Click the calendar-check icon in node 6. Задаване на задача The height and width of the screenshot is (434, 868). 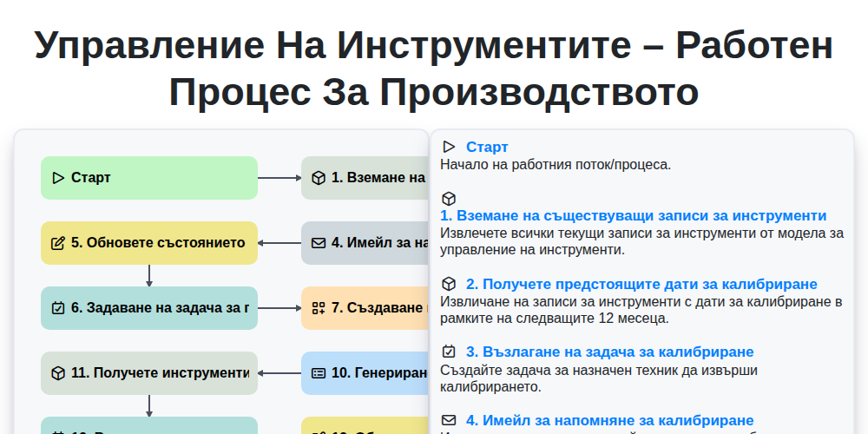click(58, 308)
